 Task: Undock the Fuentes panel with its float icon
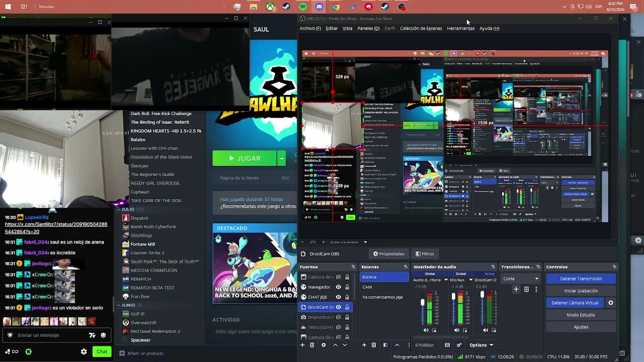coord(353,267)
